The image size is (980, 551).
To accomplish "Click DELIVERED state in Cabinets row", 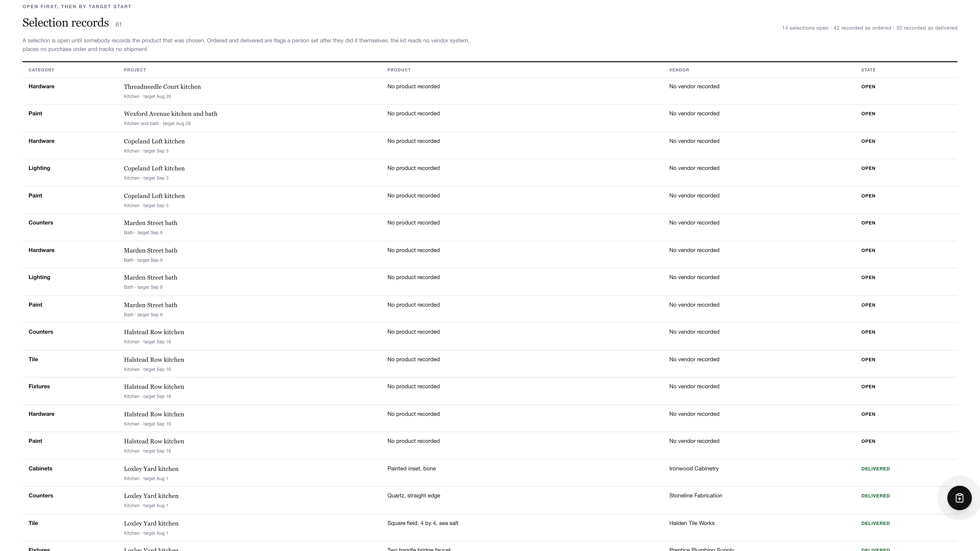I will coord(875,469).
